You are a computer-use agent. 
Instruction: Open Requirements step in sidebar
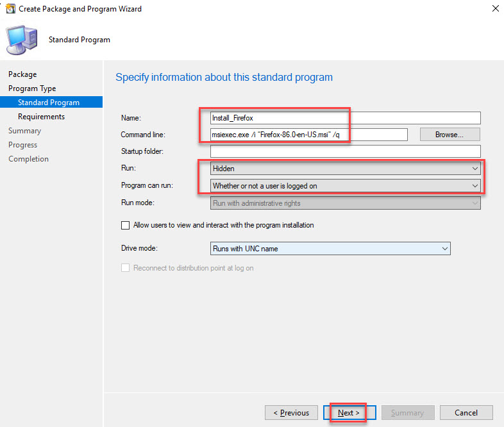(41, 117)
